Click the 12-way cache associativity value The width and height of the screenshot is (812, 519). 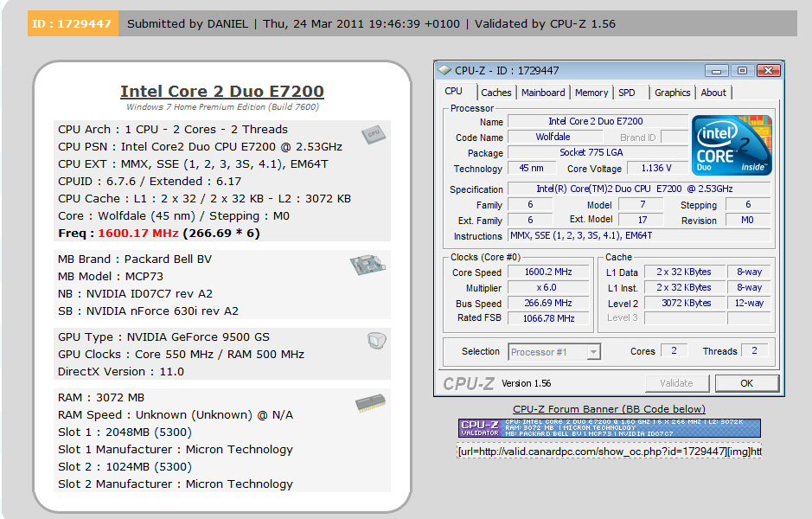749,303
